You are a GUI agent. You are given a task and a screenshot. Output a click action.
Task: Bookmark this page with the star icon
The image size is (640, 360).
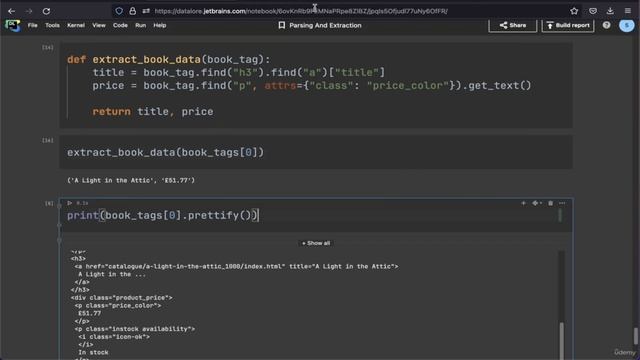pyautogui.click(x=574, y=11)
